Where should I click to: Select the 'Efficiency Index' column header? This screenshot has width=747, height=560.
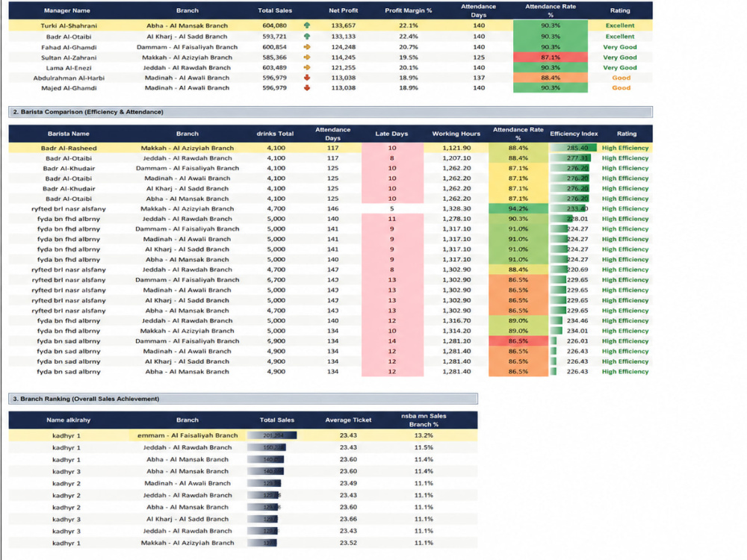(x=574, y=134)
